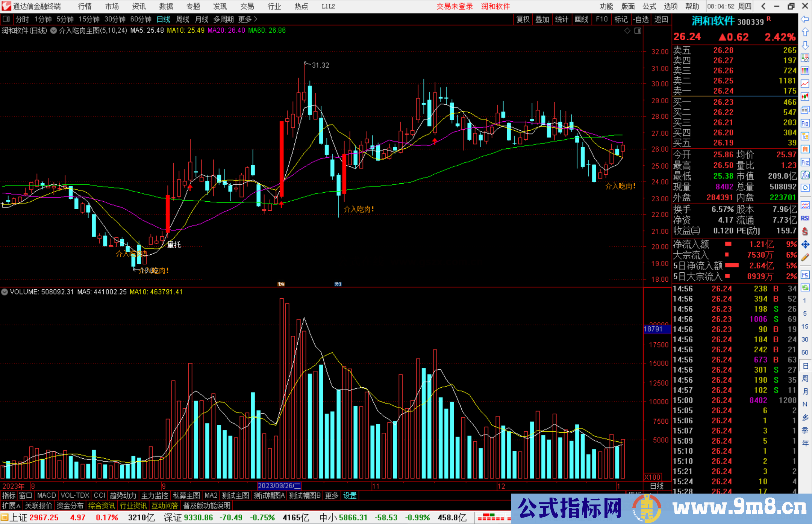Click the stacked windows sidebar icon
Screen dimensions: 812x524
(805, 110)
